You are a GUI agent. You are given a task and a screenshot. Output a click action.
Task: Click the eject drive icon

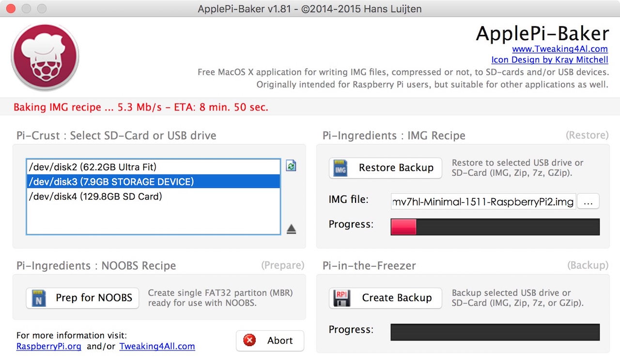click(291, 229)
